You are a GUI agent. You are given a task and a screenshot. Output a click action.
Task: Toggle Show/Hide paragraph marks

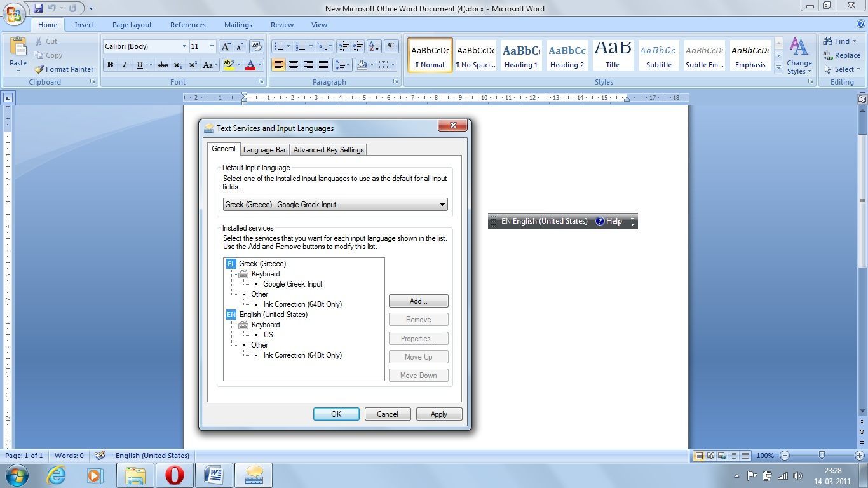click(391, 46)
